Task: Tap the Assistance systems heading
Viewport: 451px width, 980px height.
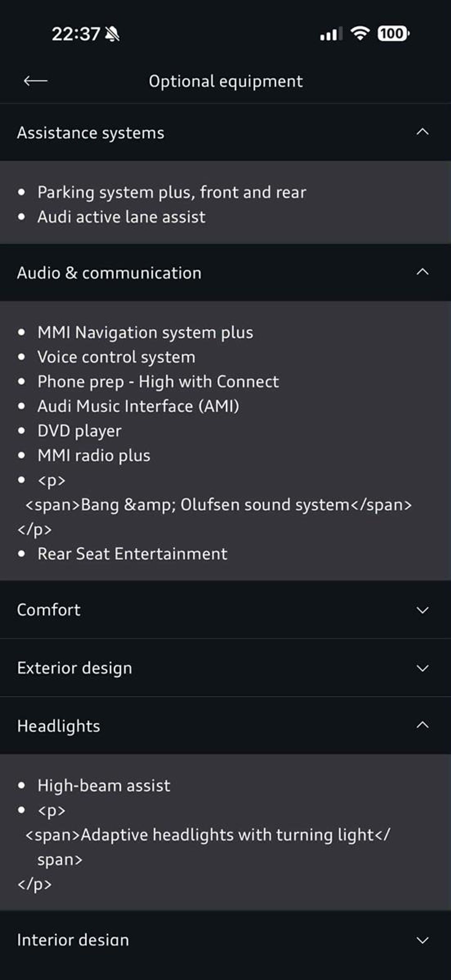Action: [91, 133]
